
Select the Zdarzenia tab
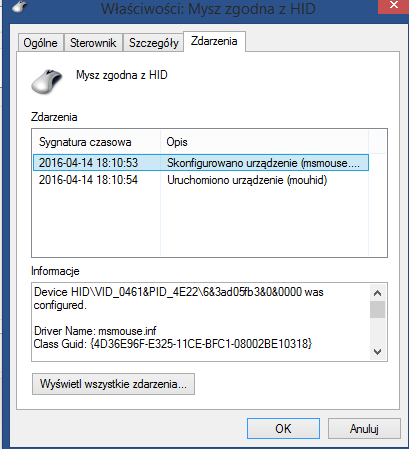pyautogui.click(x=214, y=41)
